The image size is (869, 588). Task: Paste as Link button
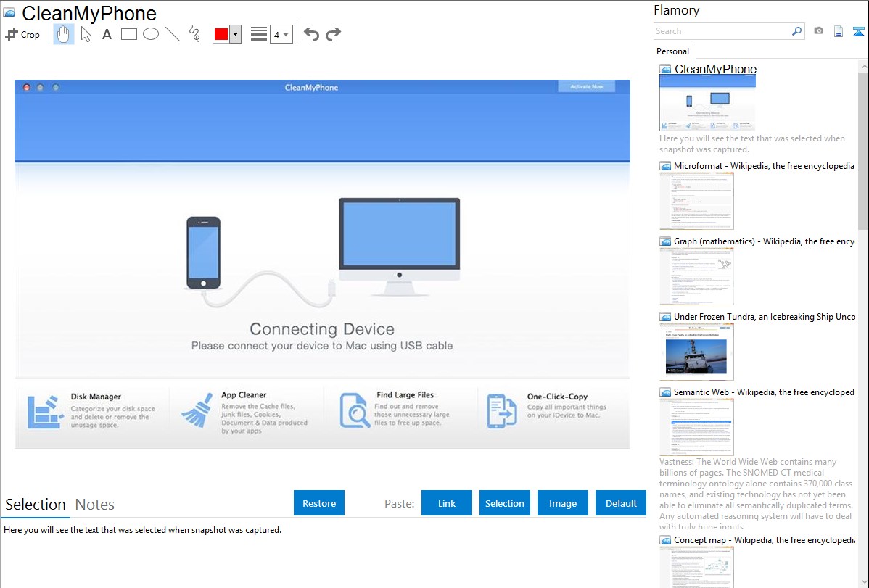(x=447, y=503)
